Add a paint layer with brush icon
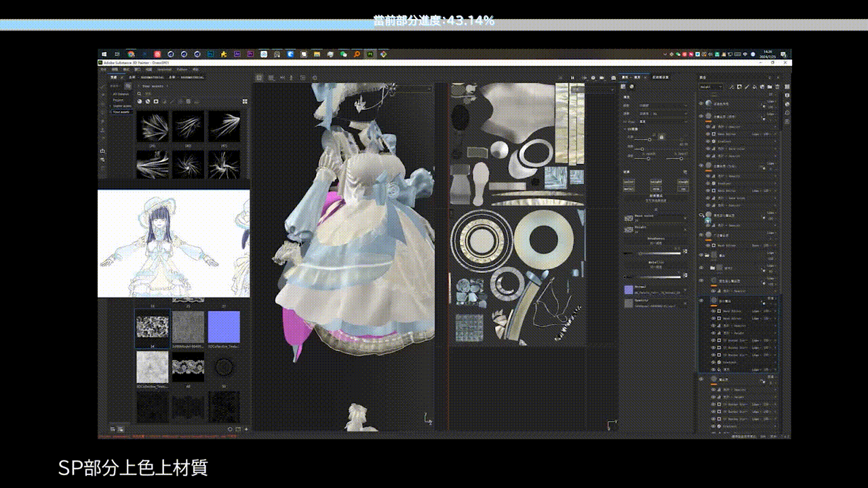Screen dimensions: 868x488 click(747, 87)
